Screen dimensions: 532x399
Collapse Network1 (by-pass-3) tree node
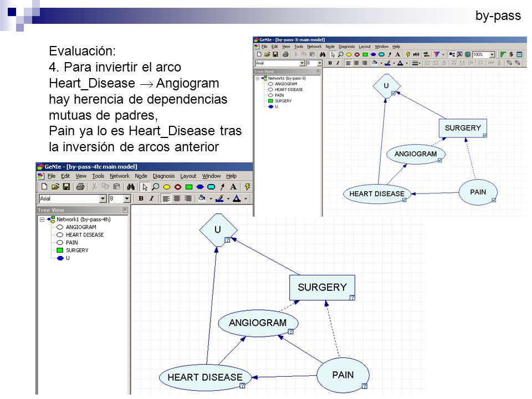tap(258, 78)
